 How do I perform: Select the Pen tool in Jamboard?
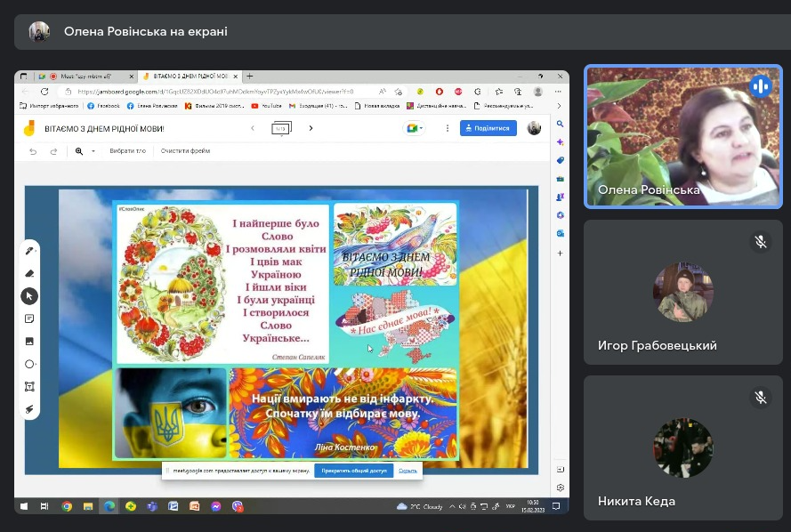click(29, 251)
